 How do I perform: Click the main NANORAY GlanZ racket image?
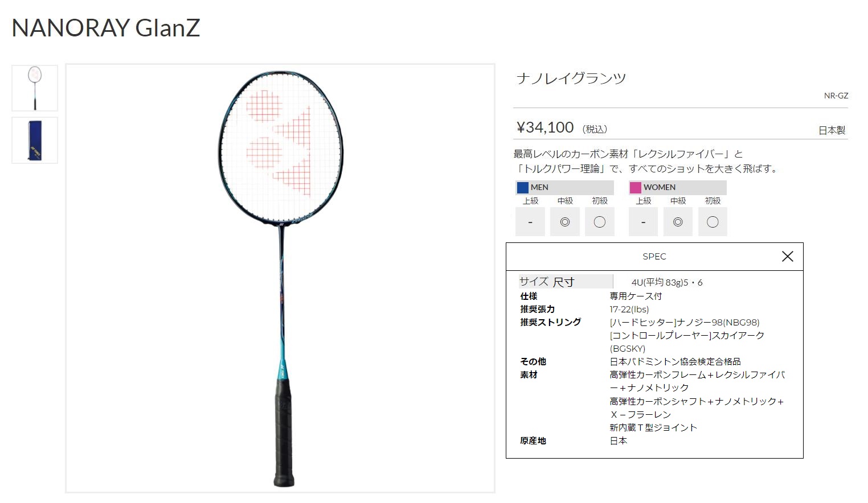(280, 278)
